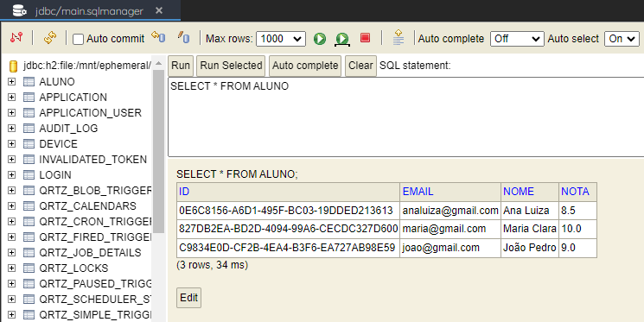The image size is (644, 322).
Task: Toggle the Auto commit checkbox
Action: point(78,39)
